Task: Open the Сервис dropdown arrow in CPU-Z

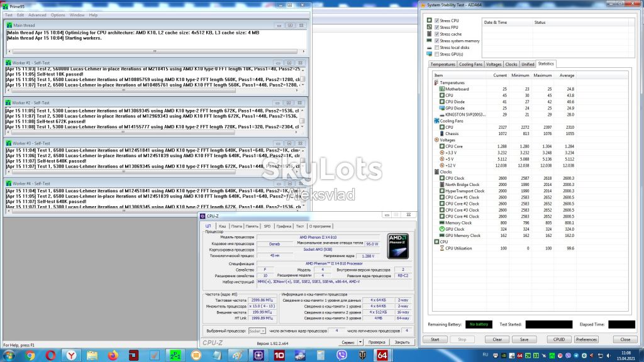Action: tap(360, 342)
